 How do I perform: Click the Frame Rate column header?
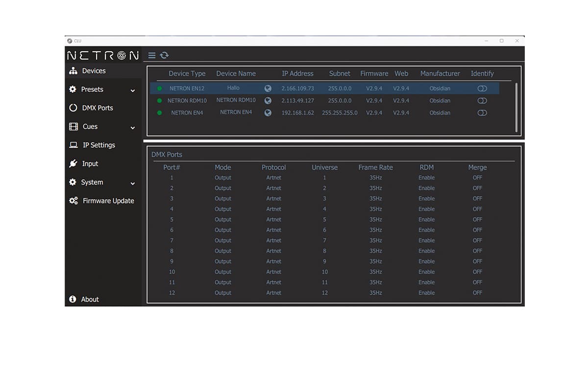375,167
